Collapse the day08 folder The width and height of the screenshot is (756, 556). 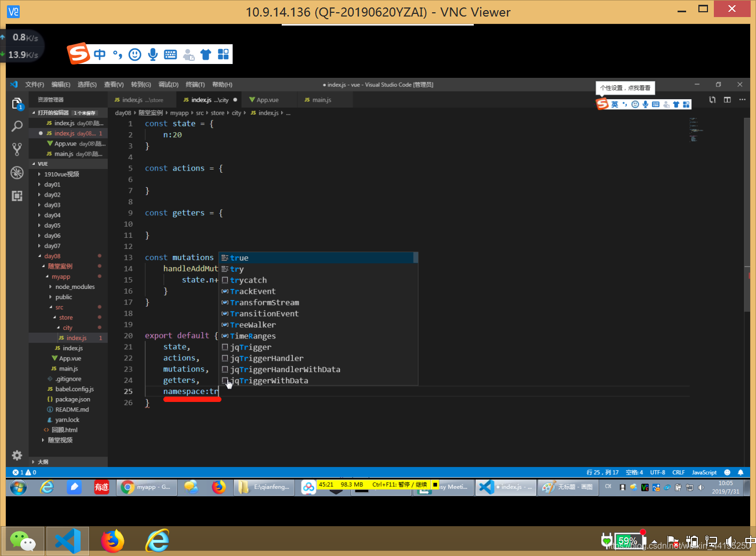tap(68, 256)
